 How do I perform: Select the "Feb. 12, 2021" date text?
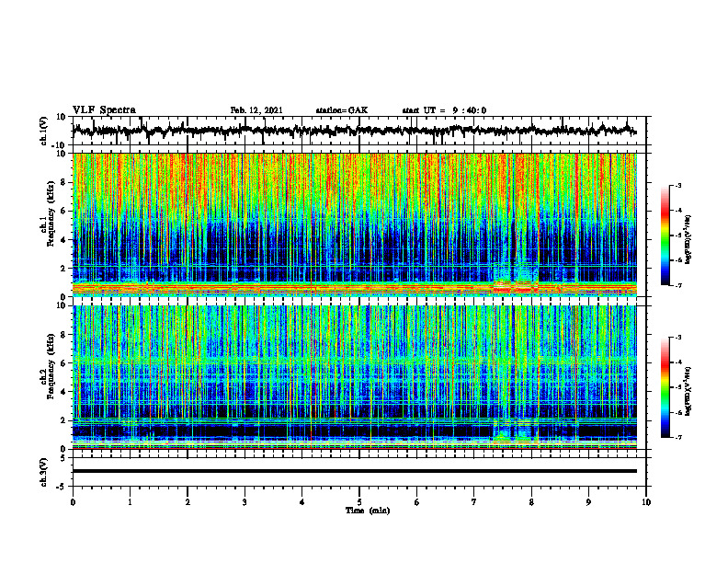coord(256,110)
